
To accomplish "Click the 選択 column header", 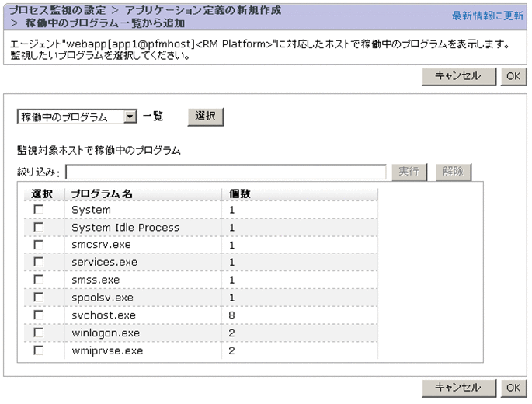I will [x=42, y=194].
